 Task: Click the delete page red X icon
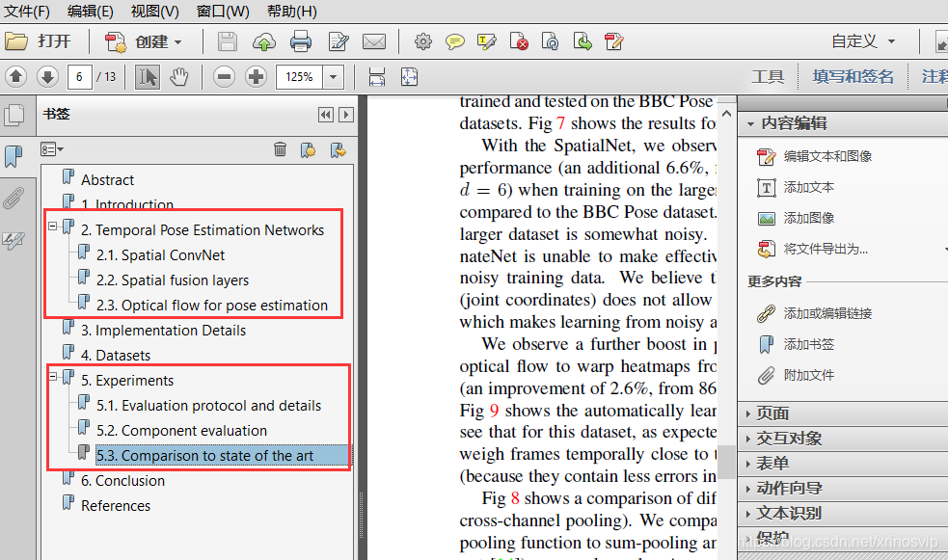pyautogui.click(x=519, y=41)
